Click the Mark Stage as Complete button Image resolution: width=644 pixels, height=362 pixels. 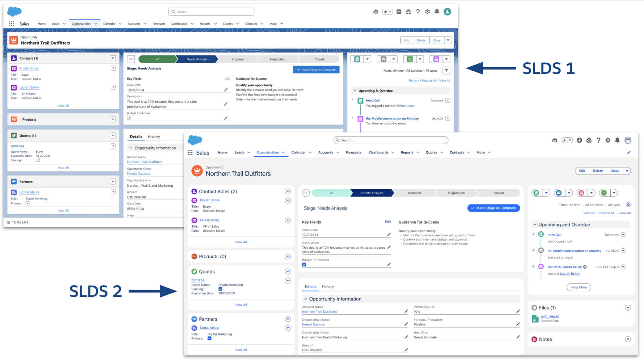(493, 208)
